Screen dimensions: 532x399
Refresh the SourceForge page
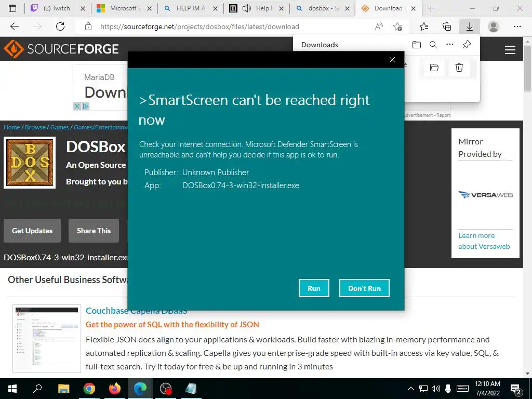click(x=60, y=26)
